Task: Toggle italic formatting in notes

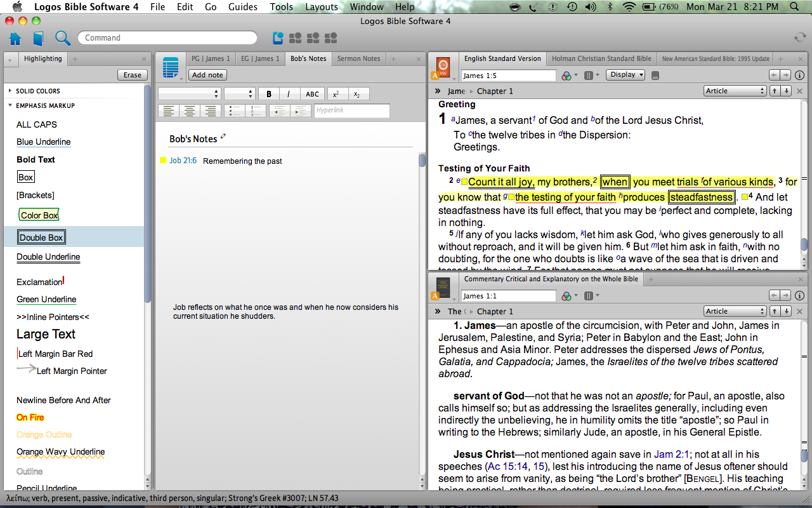Action: [x=289, y=94]
